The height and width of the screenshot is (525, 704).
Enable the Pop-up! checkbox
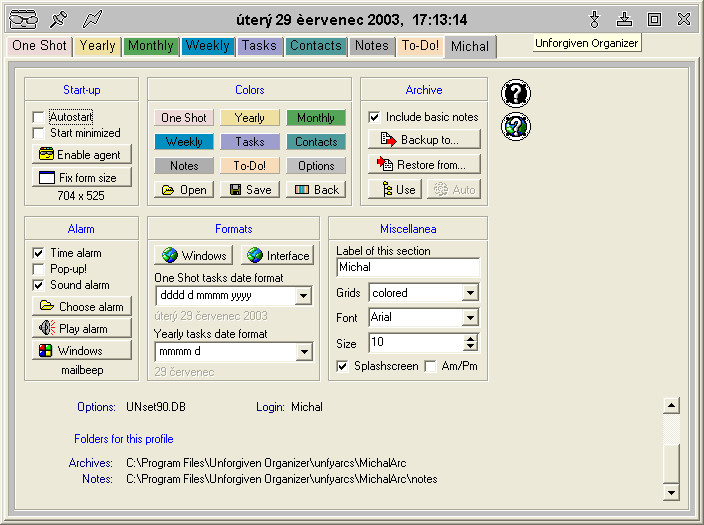coord(38,269)
